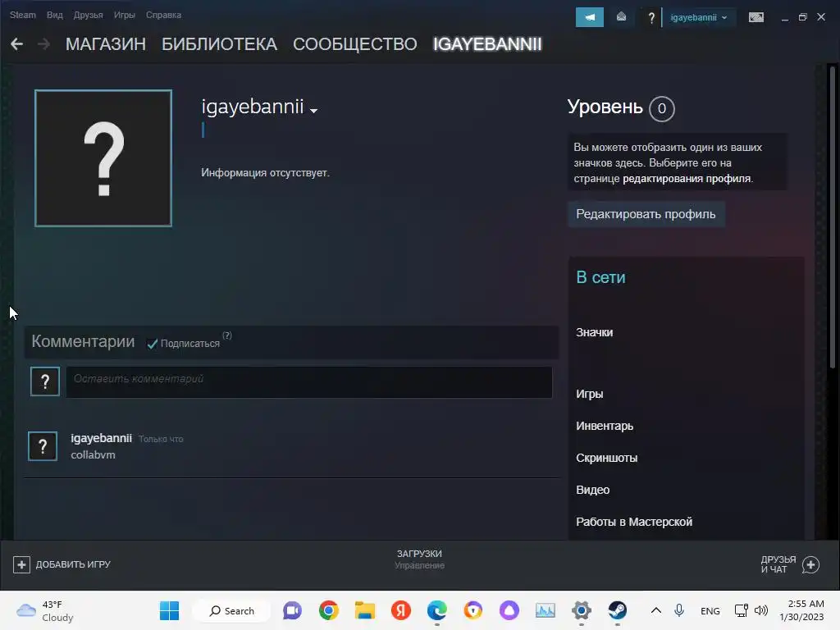Open friends and chat plus icon
Screen dimensions: 840x630
(810, 564)
